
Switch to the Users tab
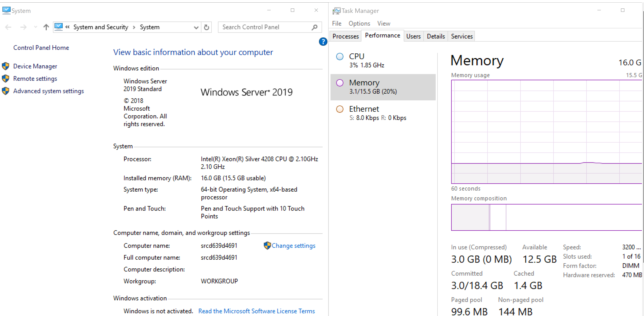(x=414, y=36)
